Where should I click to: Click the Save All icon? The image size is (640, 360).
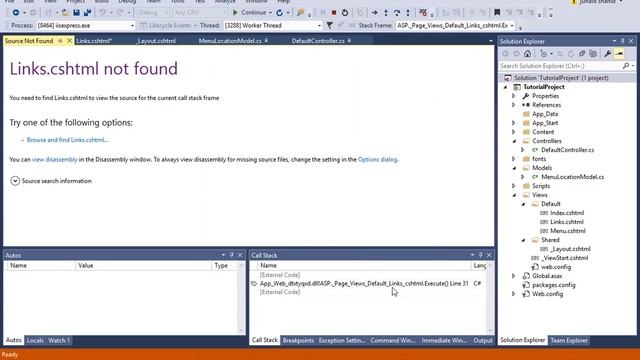(x=87, y=13)
